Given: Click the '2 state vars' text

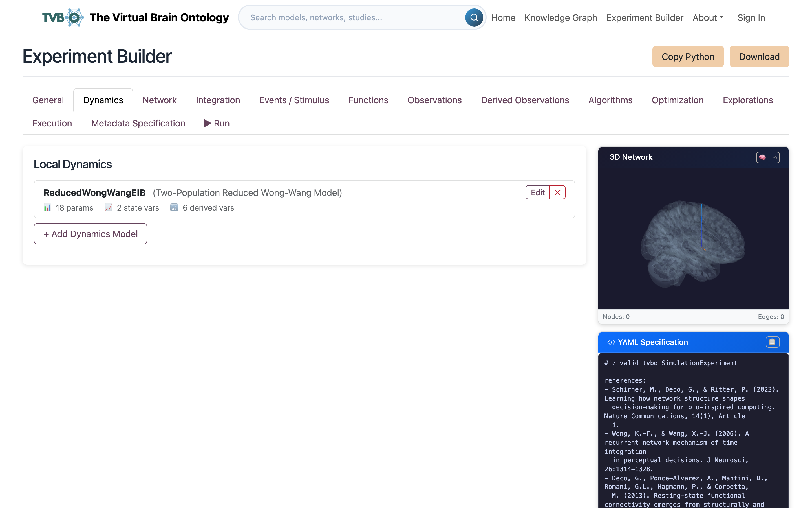Looking at the screenshot, I should (x=138, y=208).
